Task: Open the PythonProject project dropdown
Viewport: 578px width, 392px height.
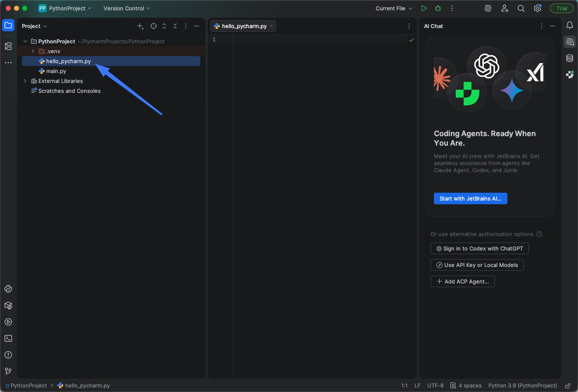Action: 65,8
